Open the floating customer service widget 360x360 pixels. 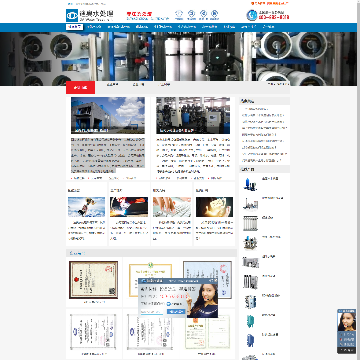click(346, 331)
